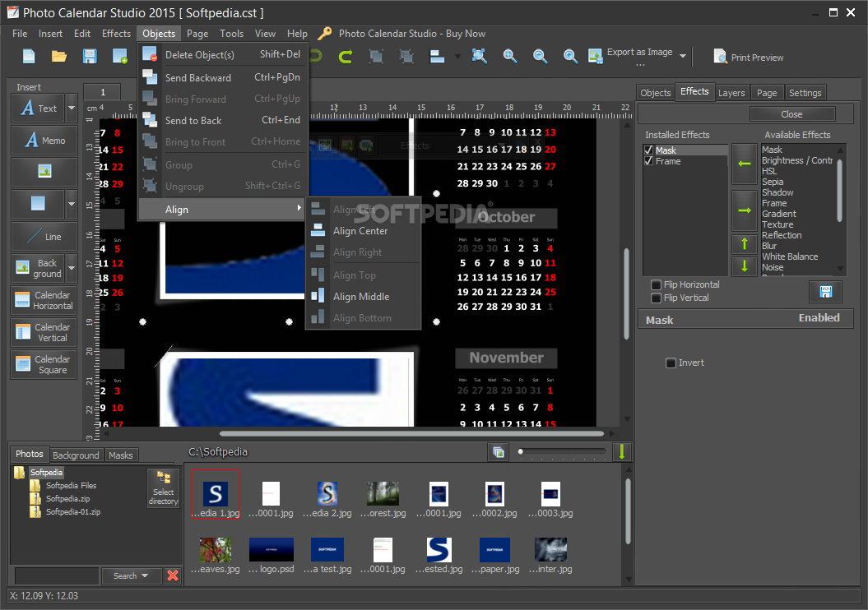Click the New document toolbar icon
Screen dimensions: 868x610
tap(29, 57)
